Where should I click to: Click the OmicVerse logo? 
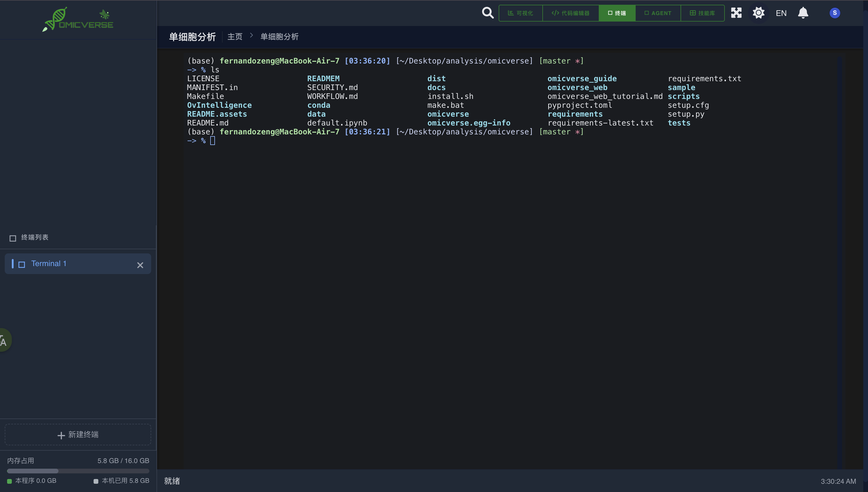[78, 19]
